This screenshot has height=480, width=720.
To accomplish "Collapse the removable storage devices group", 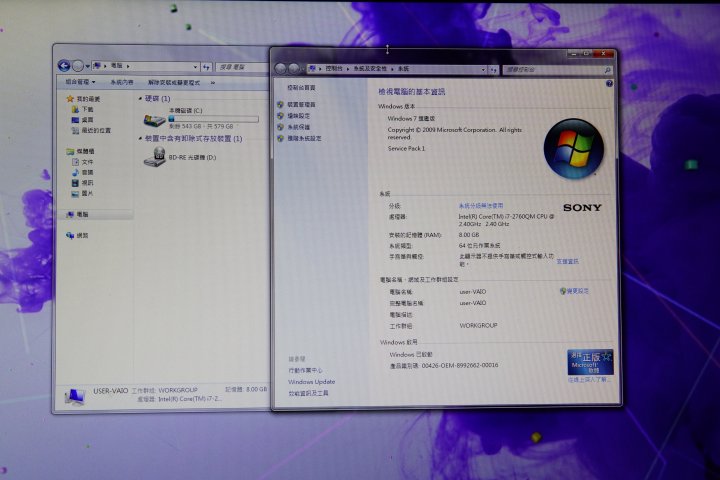I will coord(140,138).
